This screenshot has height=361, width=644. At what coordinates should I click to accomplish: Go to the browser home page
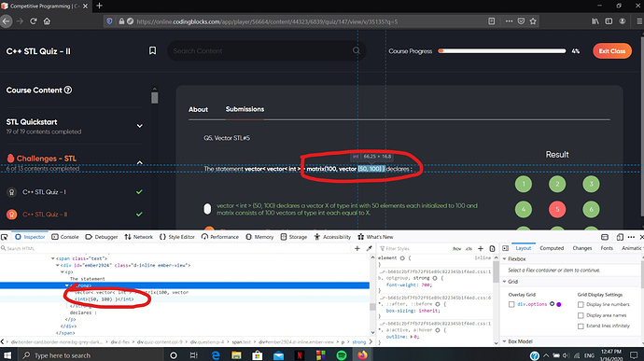[47, 21]
